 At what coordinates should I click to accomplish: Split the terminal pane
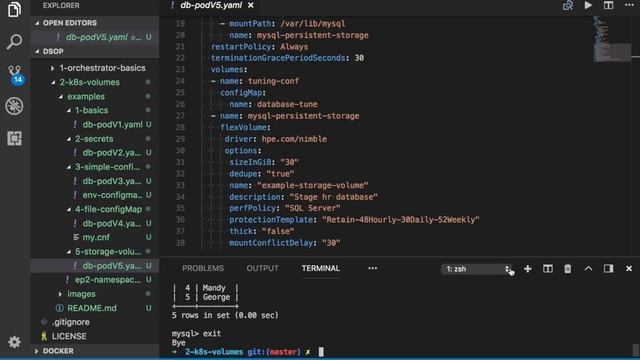(x=548, y=269)
